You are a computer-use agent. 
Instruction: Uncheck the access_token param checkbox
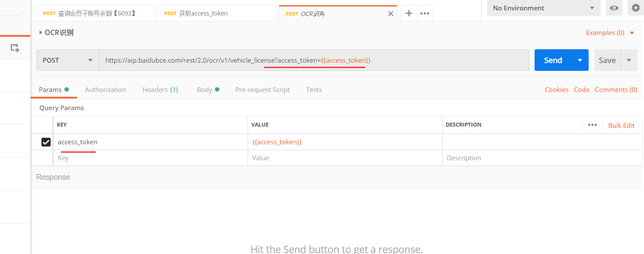46,142
